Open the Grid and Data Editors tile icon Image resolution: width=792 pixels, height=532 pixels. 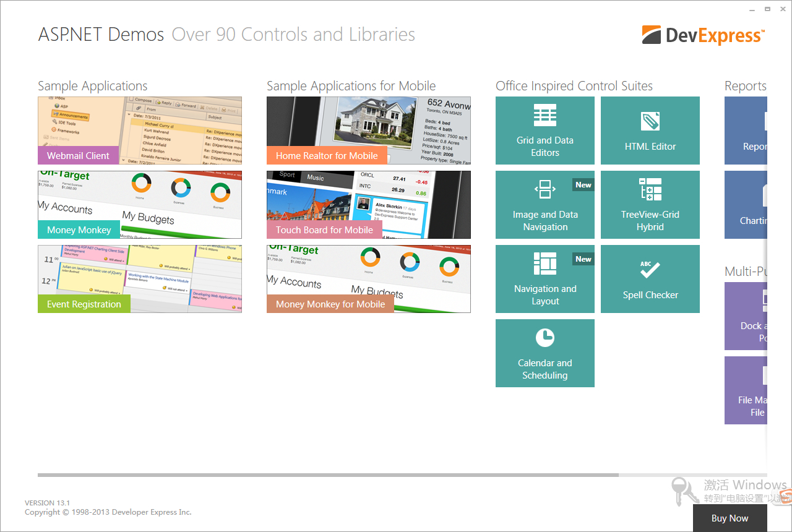click(545, 115)
